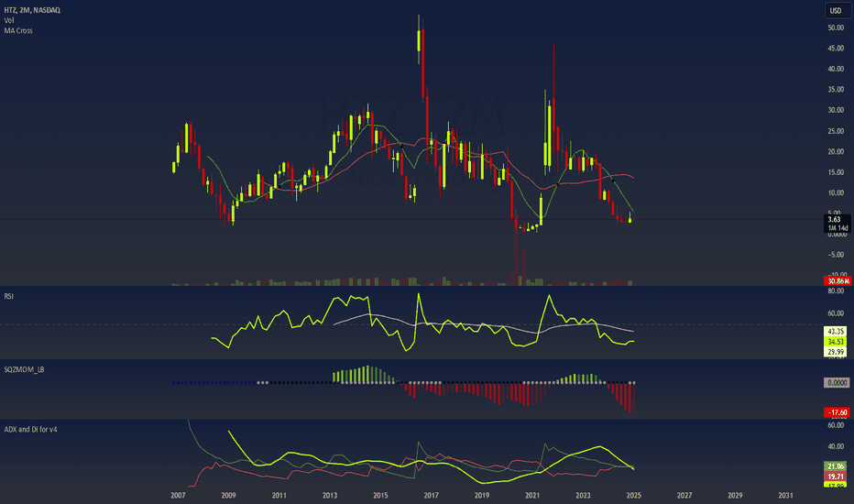Click the 34.53 RSI value tag
854x504 pixels.
coord(836,342)
